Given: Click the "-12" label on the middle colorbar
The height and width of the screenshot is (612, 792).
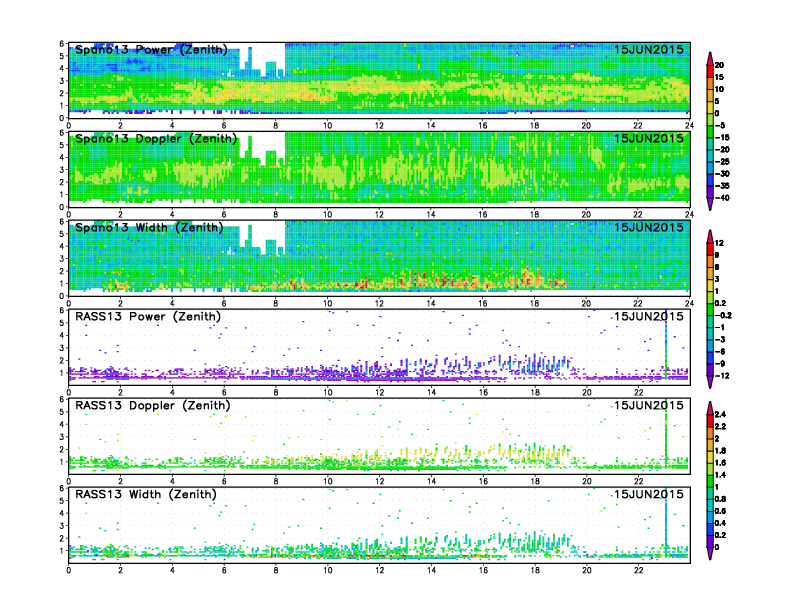Looking at the screenshot, I should pyautogui.click(x=722, y=376).
